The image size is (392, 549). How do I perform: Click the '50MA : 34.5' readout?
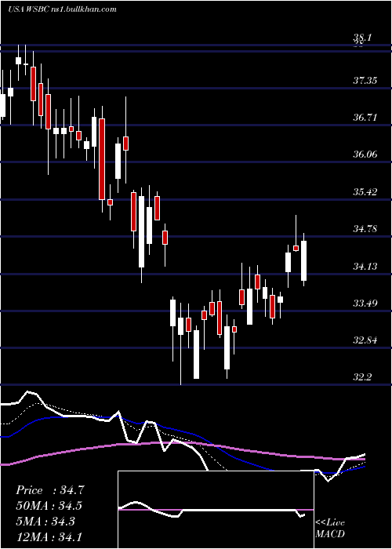pyautogui.click(x=49, y=506)
